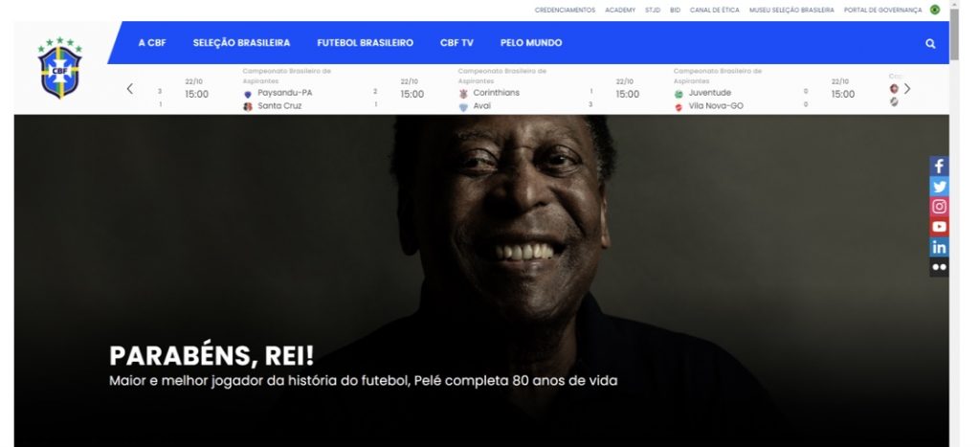Open the Flickr icon in sidebar
Image resolution: width=980 pixels, height=447 pixels.
click(939, 267)
